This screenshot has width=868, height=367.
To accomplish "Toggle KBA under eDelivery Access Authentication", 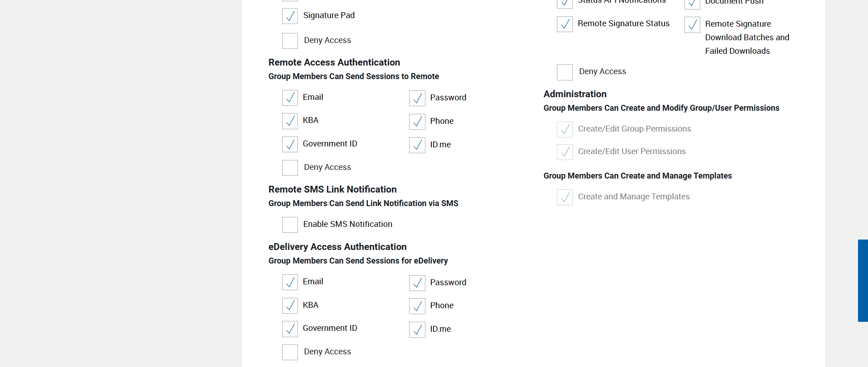I will coord(290,306).
